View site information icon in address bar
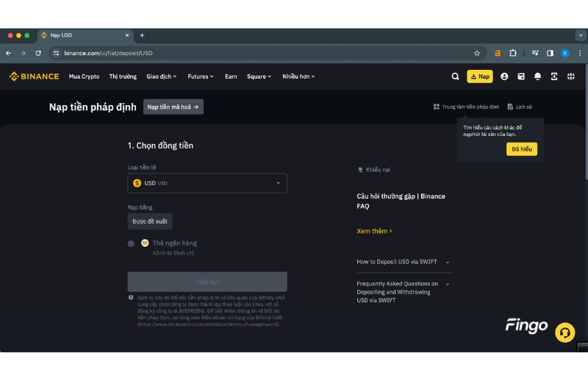 57,53
